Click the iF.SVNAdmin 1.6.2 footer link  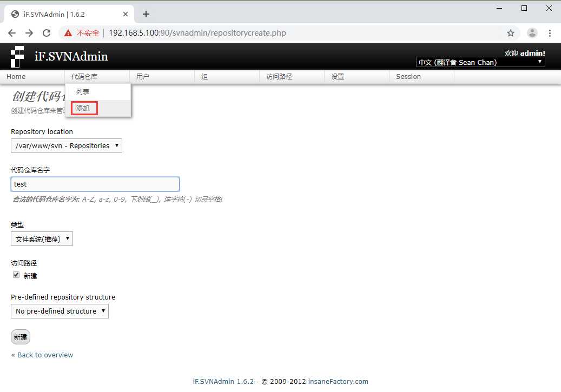223,381
